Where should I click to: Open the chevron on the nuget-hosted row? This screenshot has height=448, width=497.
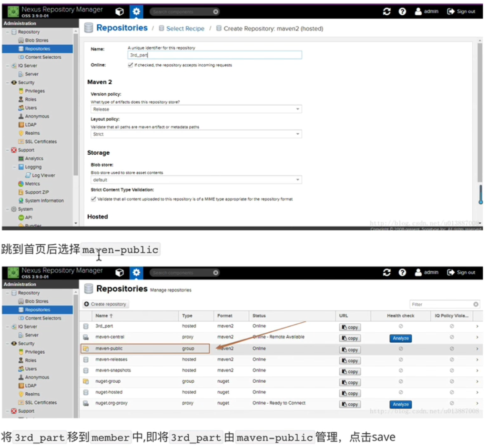(477, 392)
